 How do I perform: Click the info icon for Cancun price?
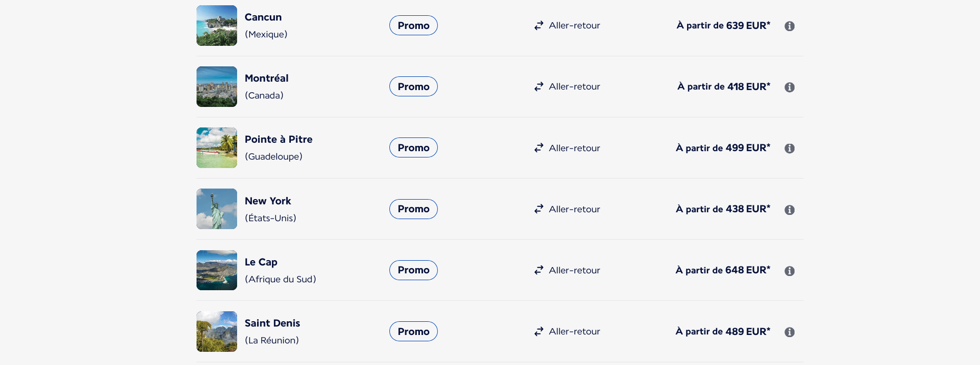point(789,26)
